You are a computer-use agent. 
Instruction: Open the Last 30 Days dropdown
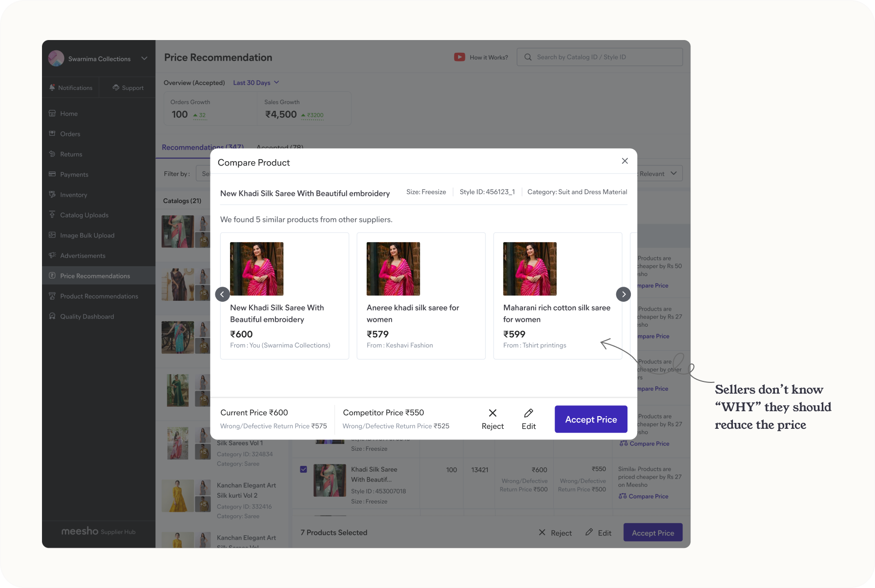pos(256,83)
